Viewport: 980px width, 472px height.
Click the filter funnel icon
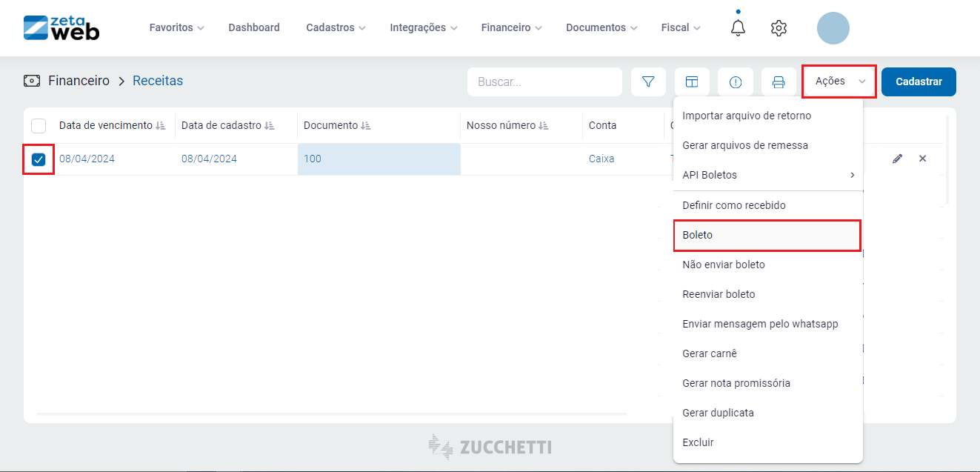pos(648,82)
